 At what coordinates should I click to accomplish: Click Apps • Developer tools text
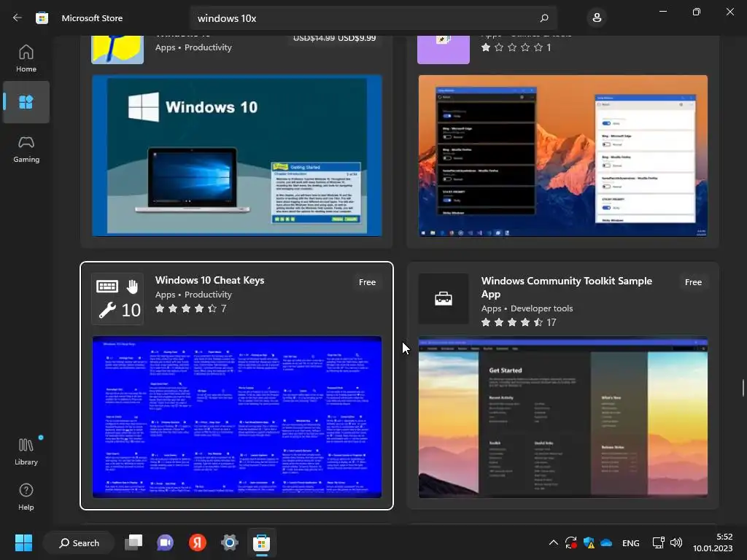click(x=527, y=308)
